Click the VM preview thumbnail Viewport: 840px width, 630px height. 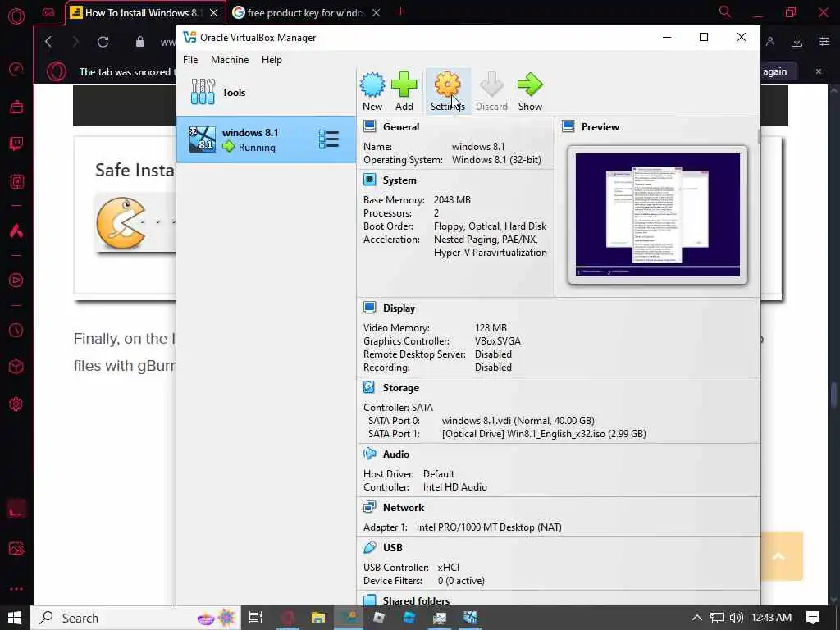point(658,215)
